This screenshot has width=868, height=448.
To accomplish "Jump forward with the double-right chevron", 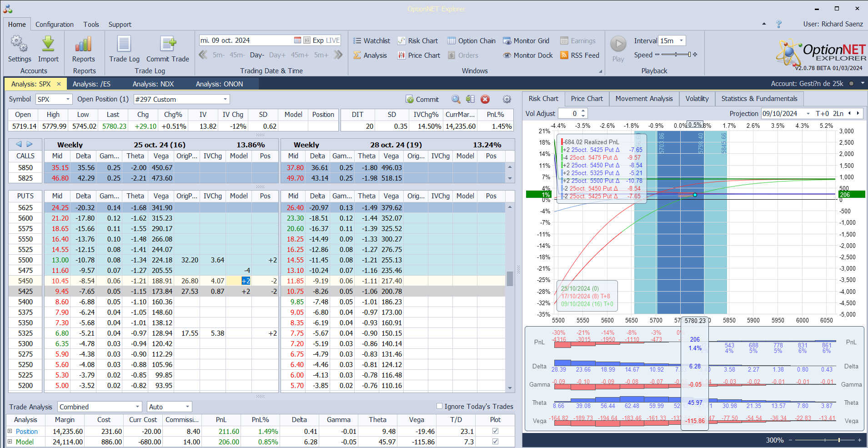I will coord(338,55).
